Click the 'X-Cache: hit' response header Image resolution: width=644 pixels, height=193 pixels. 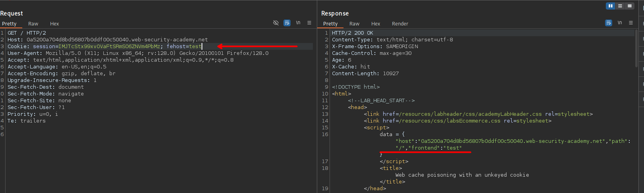coord(351,67)
